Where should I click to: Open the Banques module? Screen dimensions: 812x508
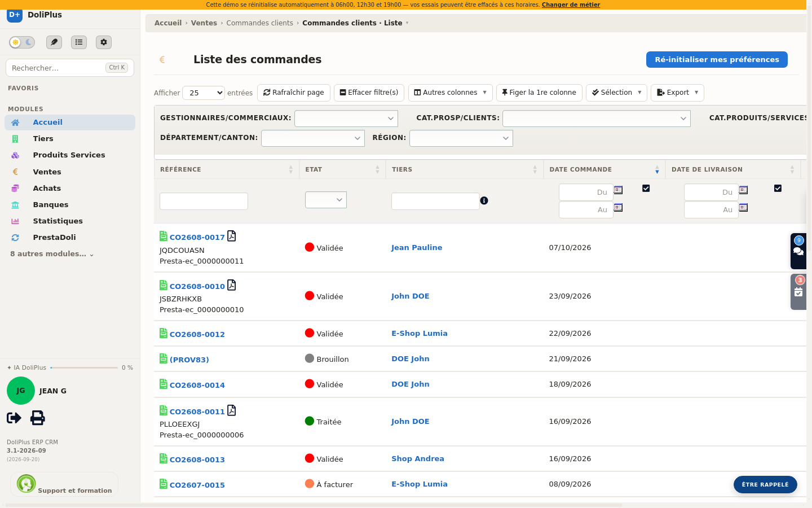click(x=70, y=205)
